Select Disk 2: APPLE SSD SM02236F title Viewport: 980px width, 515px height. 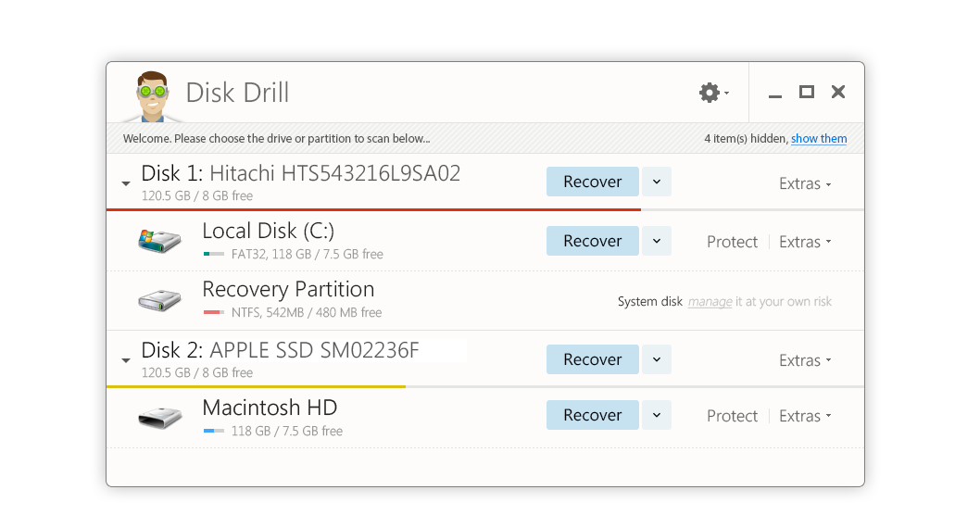pyautogui.click(x=280, y=351)
